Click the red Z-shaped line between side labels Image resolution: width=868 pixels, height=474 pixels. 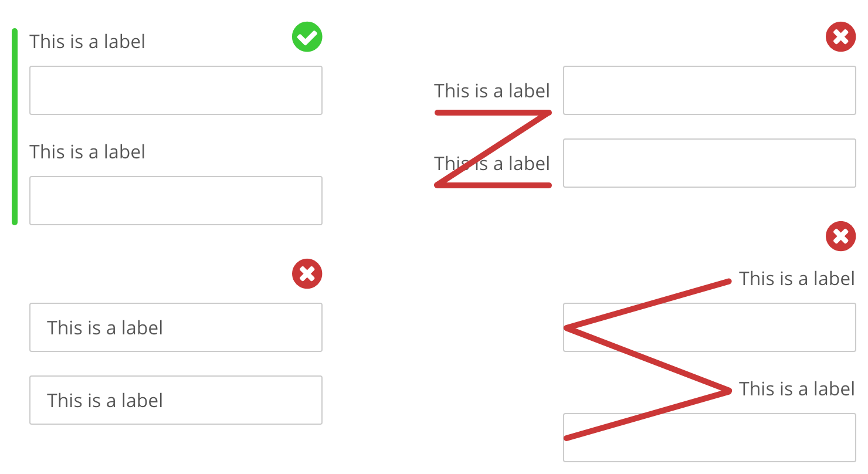coord(493,149)
